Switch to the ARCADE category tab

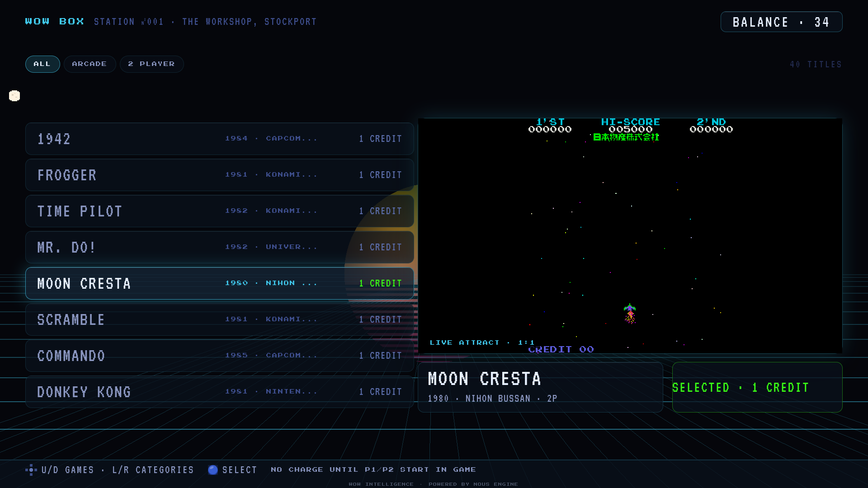tap(90, 64)
